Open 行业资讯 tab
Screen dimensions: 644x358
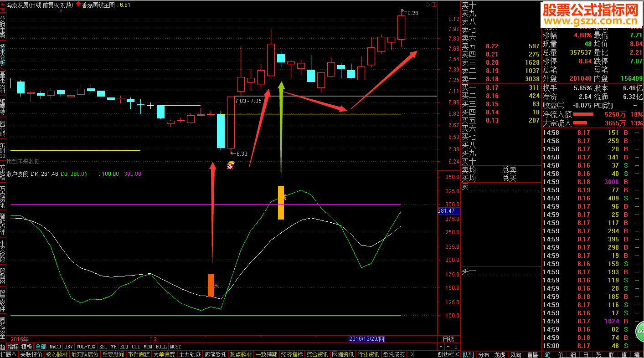click(x=369, y=354)
